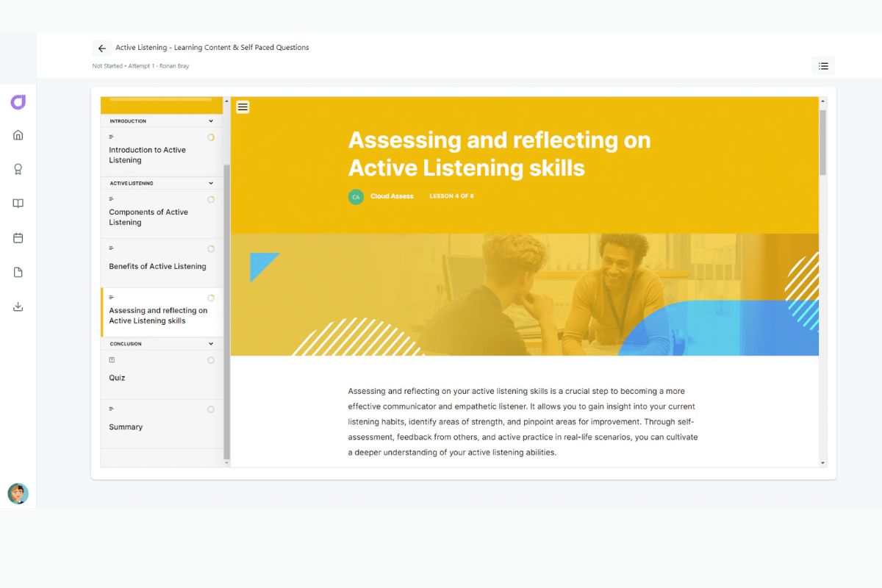882x588 pixels.
Task: Click the Cloud Assess logo in sidebar
Action: coord(18,102)
